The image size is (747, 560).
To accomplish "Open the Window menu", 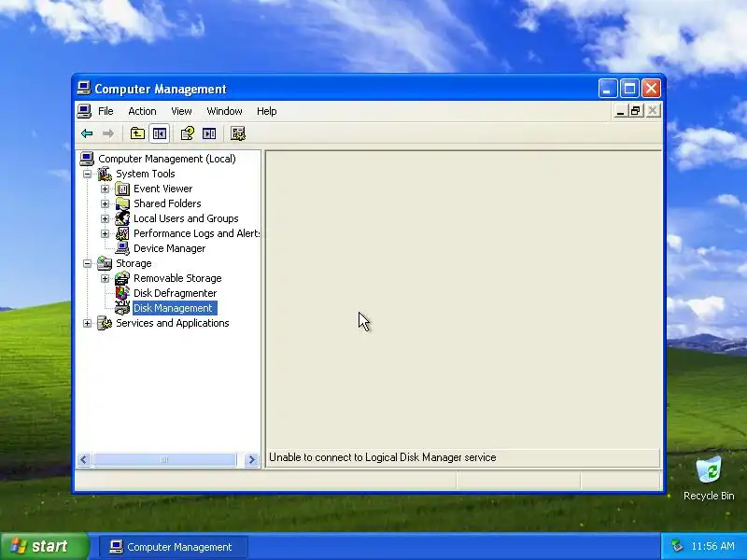I will click(x=224, y=111).
